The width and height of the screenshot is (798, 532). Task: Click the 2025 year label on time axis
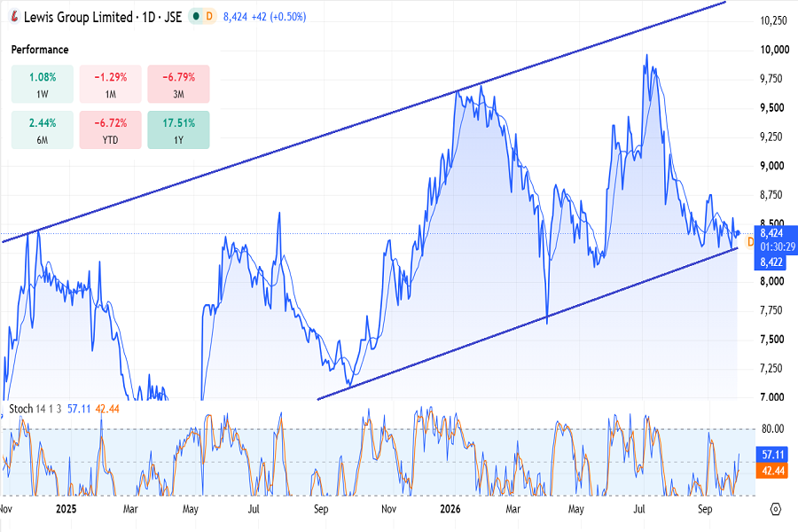[66, 509]
